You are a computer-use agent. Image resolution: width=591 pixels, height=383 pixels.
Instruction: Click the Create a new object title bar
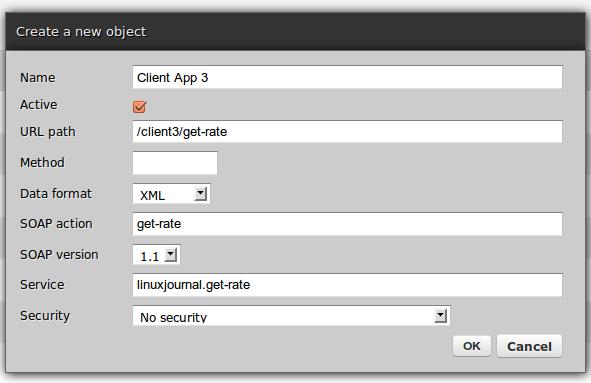[x=296, y=32]
